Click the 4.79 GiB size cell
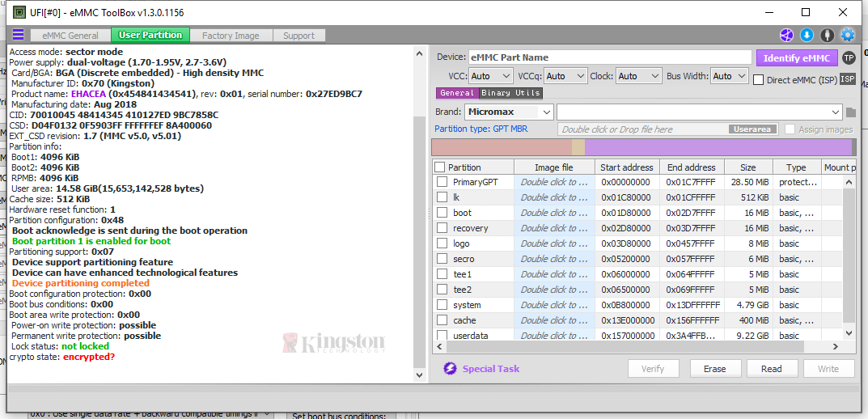This screenshot has width=868, height=419. click(748, 305)
